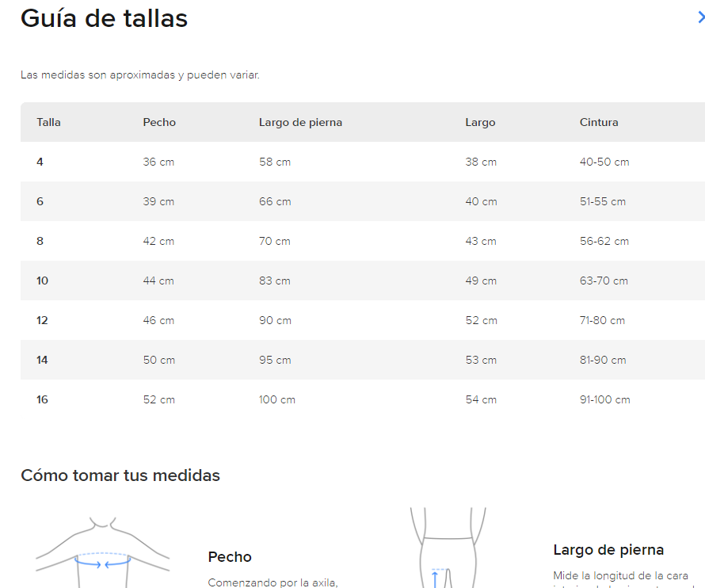
Task: Click the 83 cm leg length cell
Action: point(275,281)
